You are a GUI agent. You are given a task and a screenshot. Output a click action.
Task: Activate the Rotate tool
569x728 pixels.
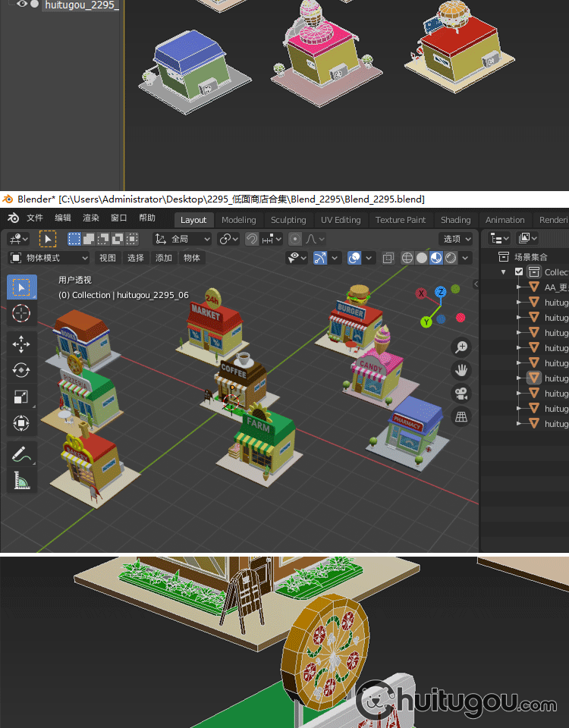pyautogui.click(x=21, y=370)
